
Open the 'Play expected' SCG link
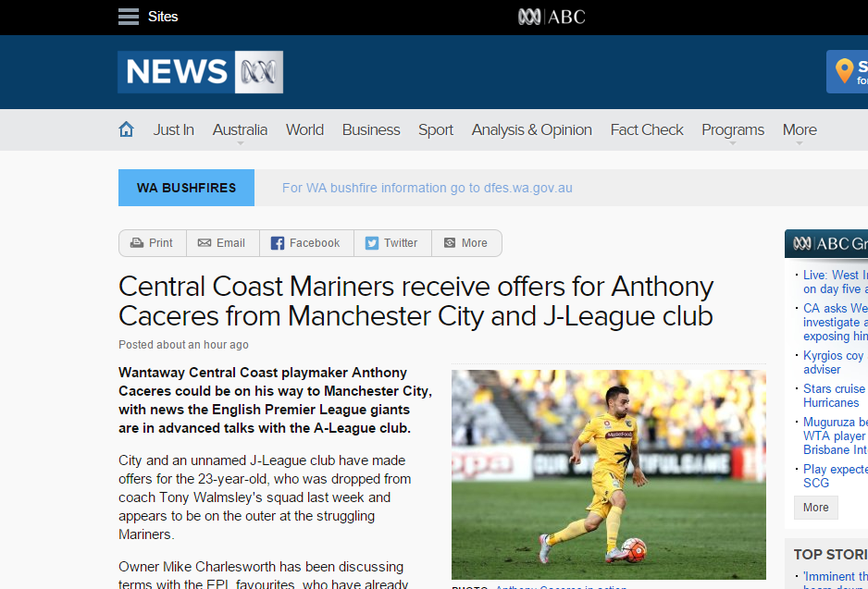click(836, 475)
